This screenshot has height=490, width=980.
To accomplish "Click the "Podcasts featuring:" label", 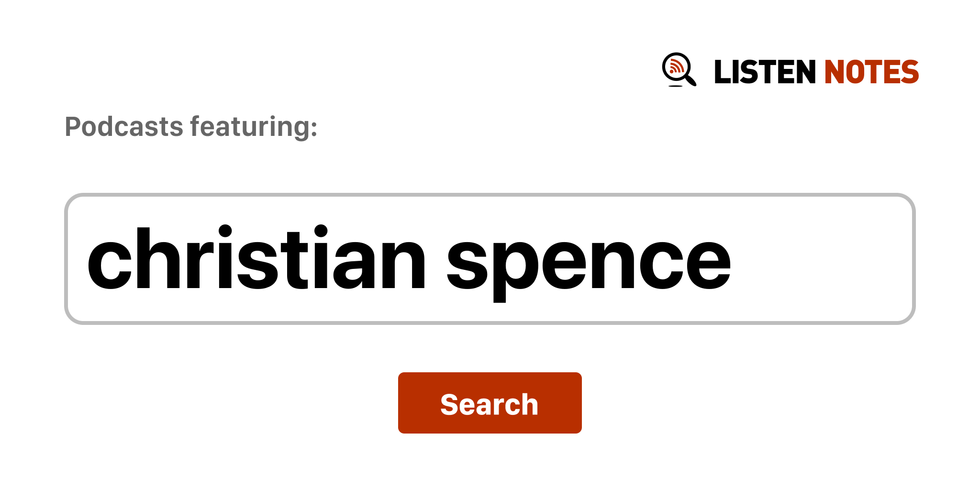I will pos(191,127).
